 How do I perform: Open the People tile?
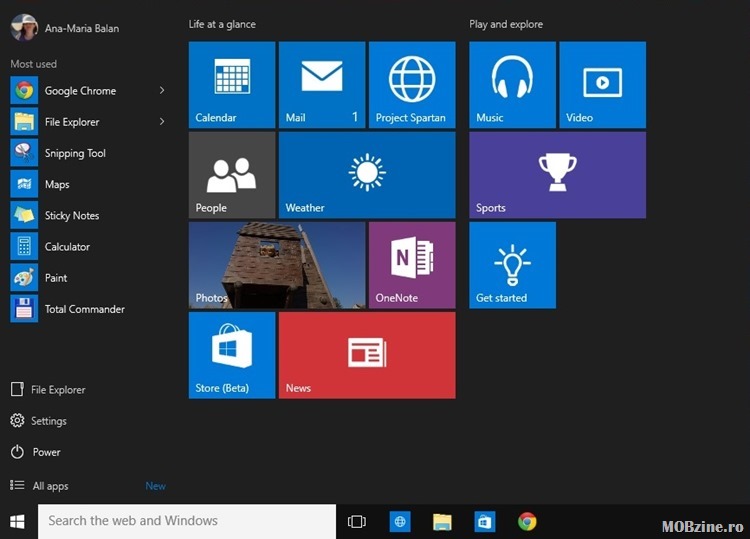[x=232, y=175]
